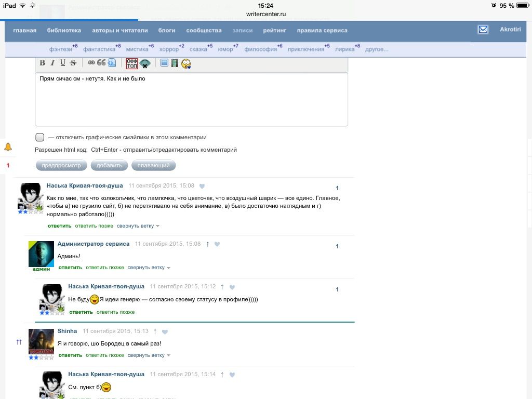Screen dimensions: 532x399
Task: Like Наська's first comment with the heart
Action: [x=202, y=186]
